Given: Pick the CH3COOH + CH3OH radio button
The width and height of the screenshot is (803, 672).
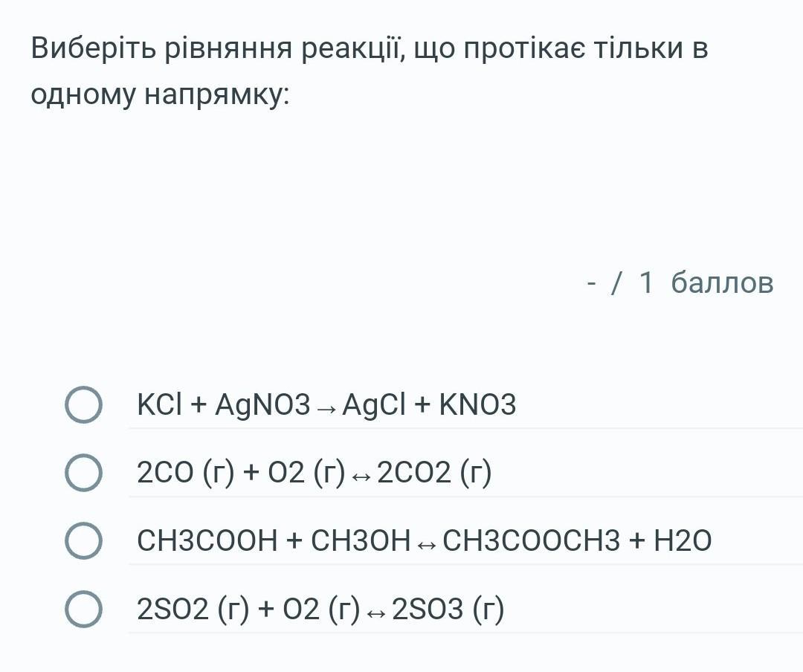Looking at the screenshot, I should pyautogui.click(x=83, y=540).
